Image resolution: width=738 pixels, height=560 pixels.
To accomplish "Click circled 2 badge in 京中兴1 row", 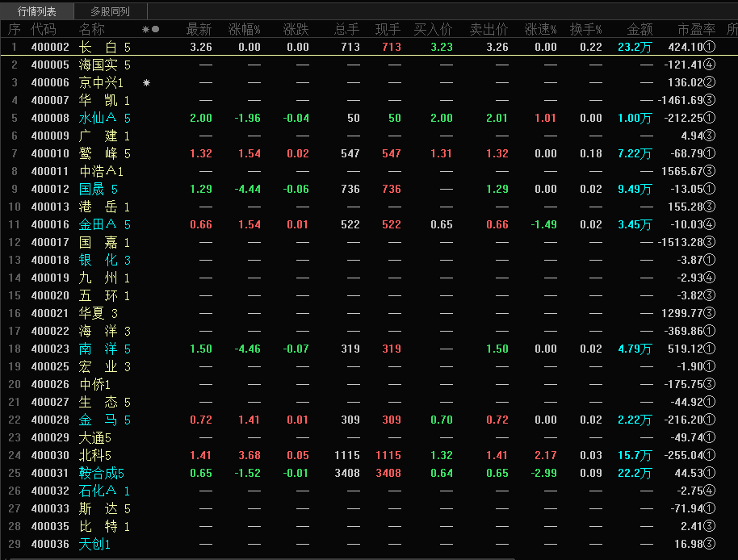I will (710, 83).
